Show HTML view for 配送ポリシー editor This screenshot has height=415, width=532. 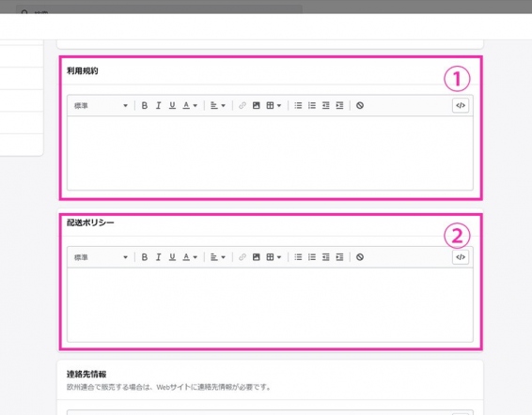(x=461, y=257)
